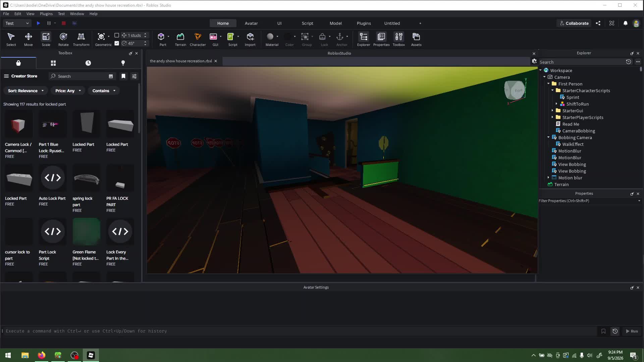Open the File menu

point(6,14)
